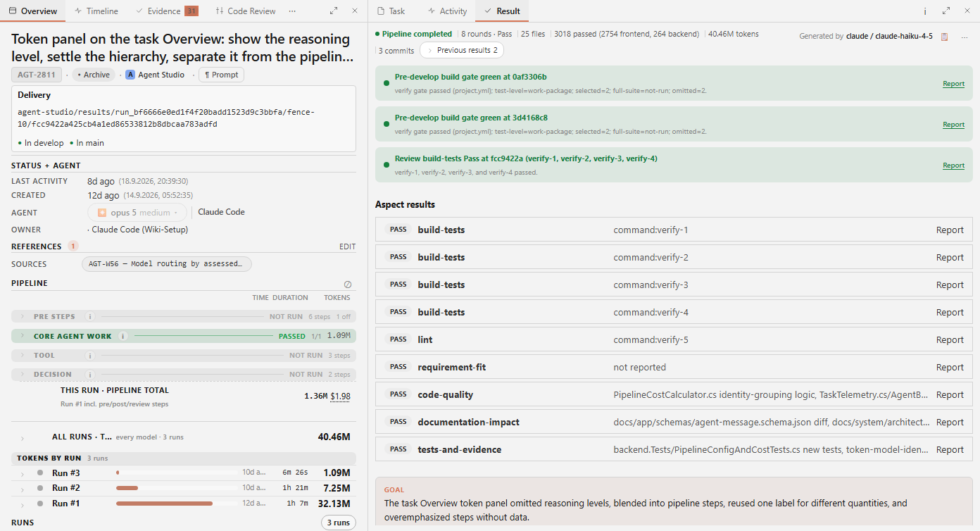
Task: Expand Run #2 token details
Action: pyautogui.click(x=22, y=489)
